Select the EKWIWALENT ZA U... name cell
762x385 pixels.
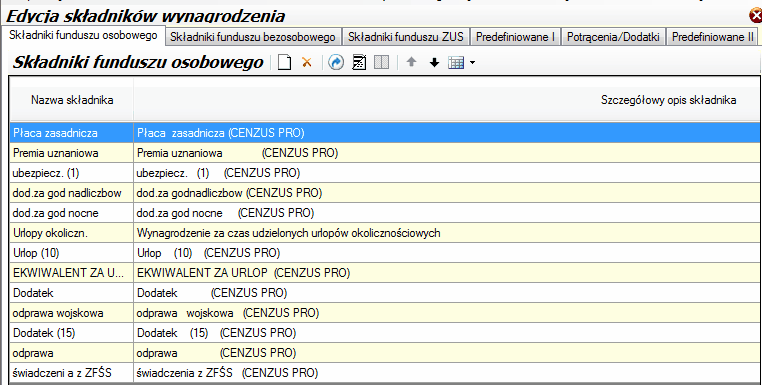tap(71, 273)
